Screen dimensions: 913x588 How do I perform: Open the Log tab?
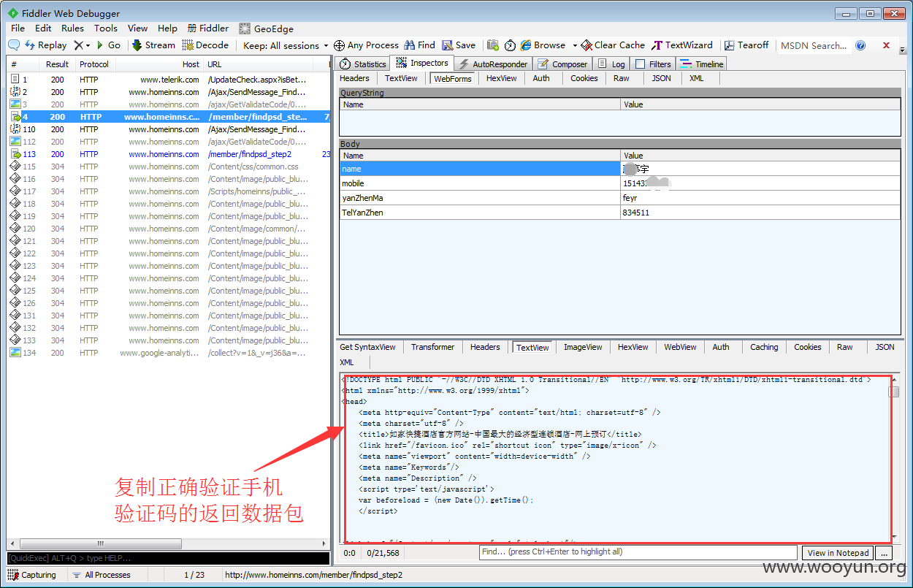(x=611, y=64)
